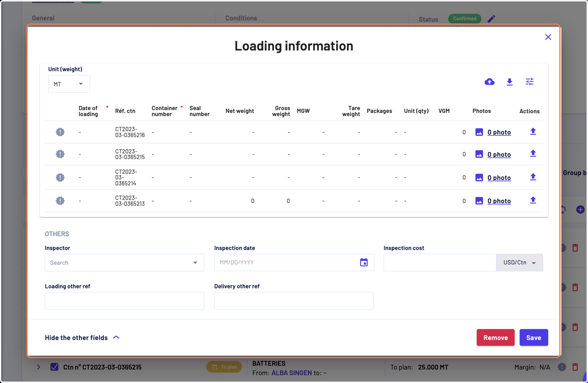Click upload action for CT2023-03-0365216 row
588x383 pixels.
point(533,131)
